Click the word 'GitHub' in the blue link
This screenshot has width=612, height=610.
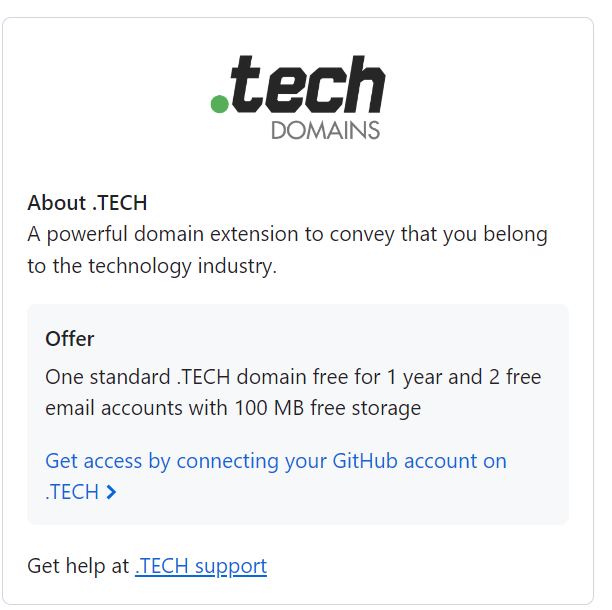click(x=365, y=461)
